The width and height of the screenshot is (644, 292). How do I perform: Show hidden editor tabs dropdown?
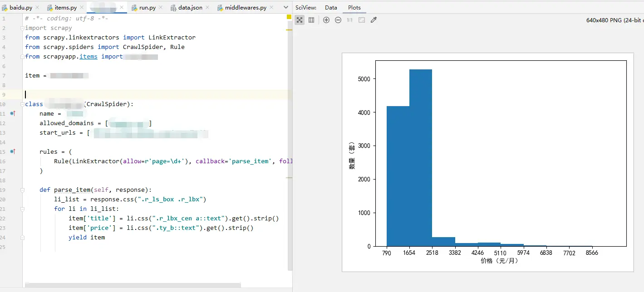point(286,8)
